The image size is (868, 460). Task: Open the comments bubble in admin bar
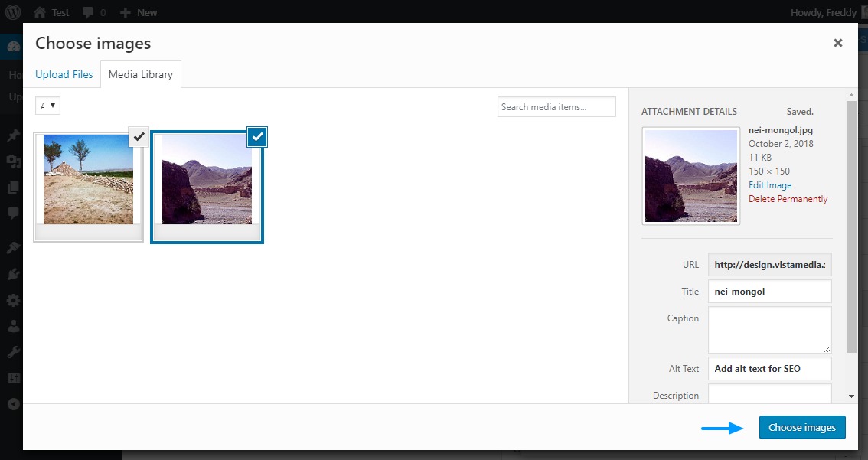click(x=94, y=12)
